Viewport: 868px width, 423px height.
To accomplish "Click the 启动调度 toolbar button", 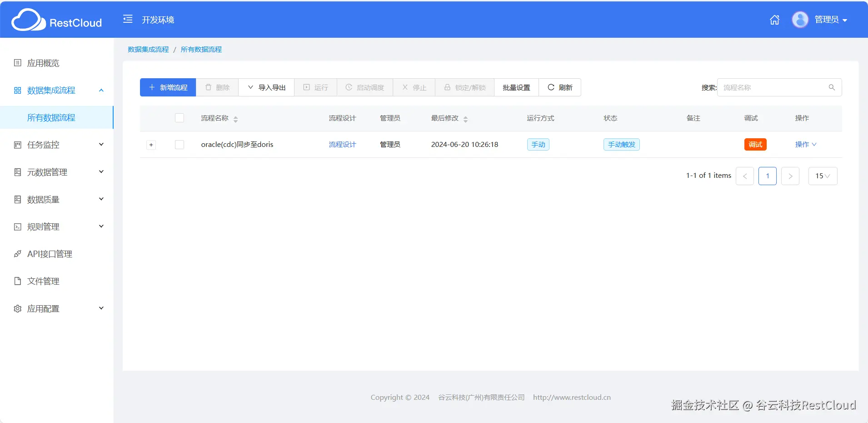I will pos(365,87).
